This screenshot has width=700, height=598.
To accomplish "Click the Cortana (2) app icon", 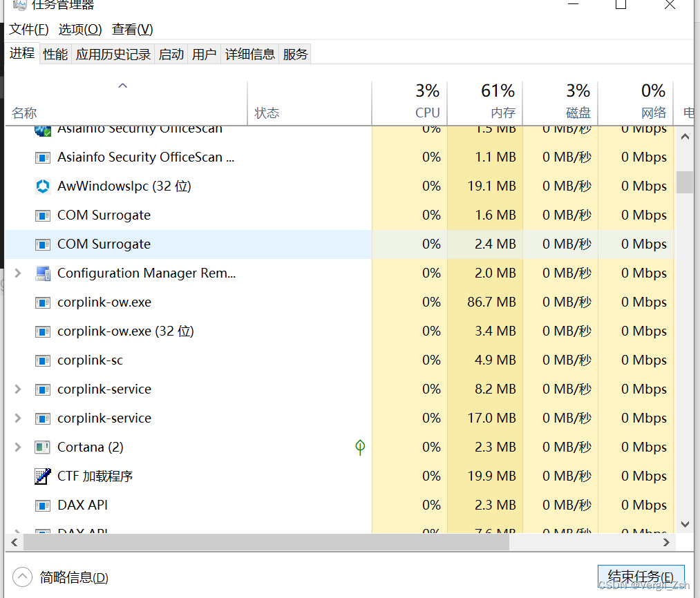I will click(x=42, y=447).
